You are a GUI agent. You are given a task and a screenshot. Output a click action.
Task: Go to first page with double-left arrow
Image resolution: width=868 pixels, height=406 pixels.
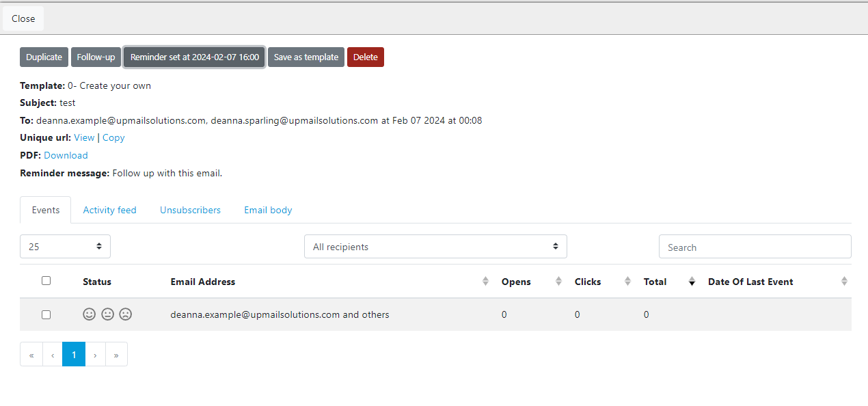click(31, 354)
